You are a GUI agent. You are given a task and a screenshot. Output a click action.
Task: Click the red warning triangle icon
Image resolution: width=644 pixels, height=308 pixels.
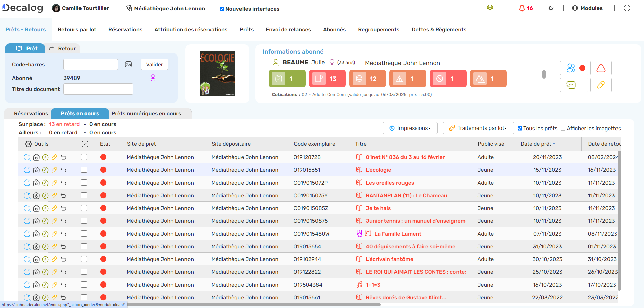pos(601,68)
